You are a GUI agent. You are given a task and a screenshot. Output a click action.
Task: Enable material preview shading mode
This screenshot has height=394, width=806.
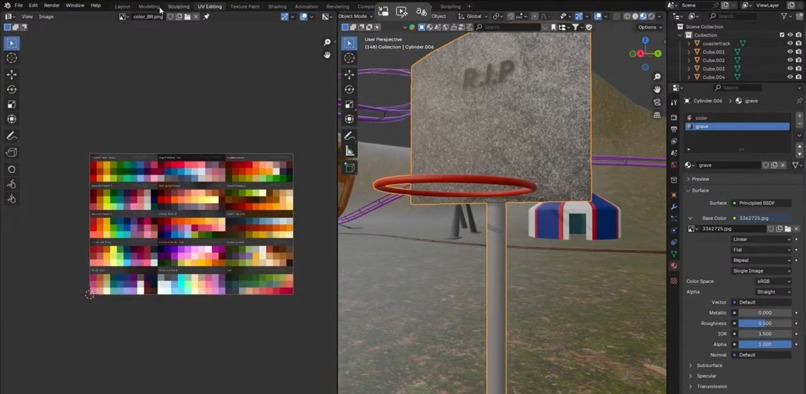tap(644, 16)
